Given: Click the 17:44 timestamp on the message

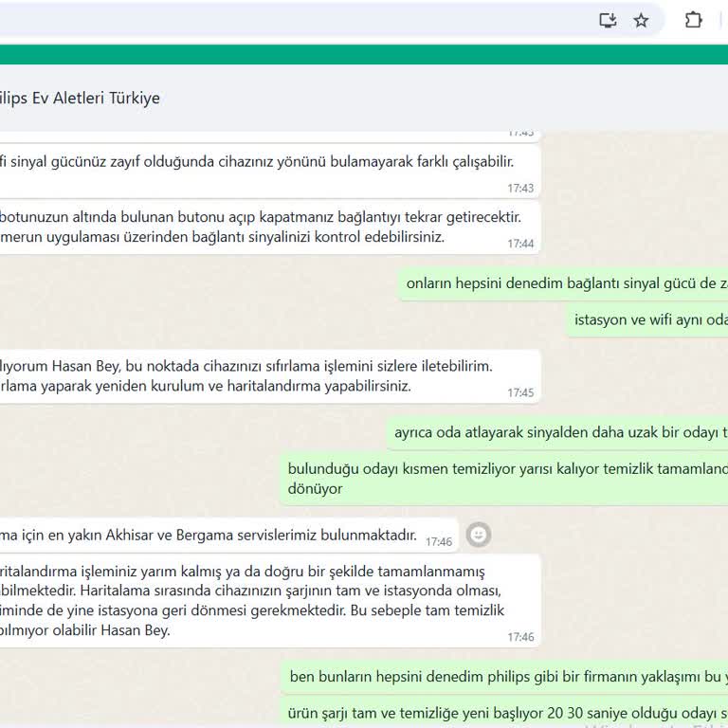Looking at the screenshot, I should click(x=520, y=244).
